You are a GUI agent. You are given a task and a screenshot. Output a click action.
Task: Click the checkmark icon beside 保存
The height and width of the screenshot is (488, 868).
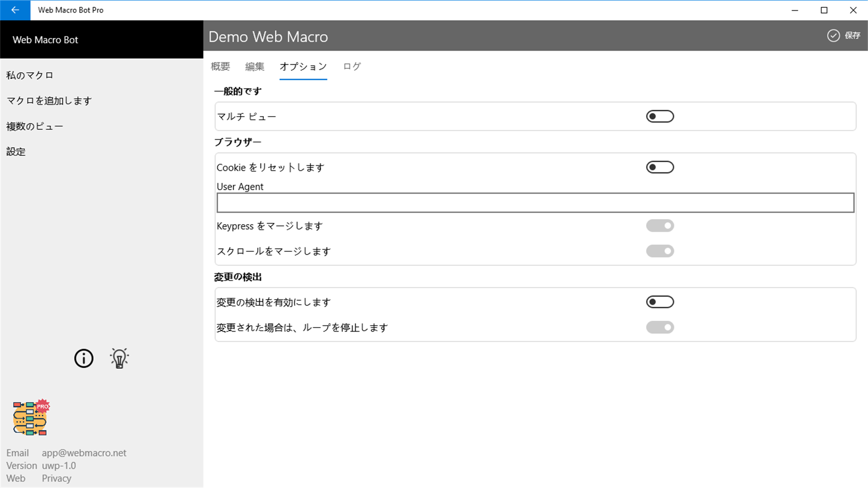[833, 36]
